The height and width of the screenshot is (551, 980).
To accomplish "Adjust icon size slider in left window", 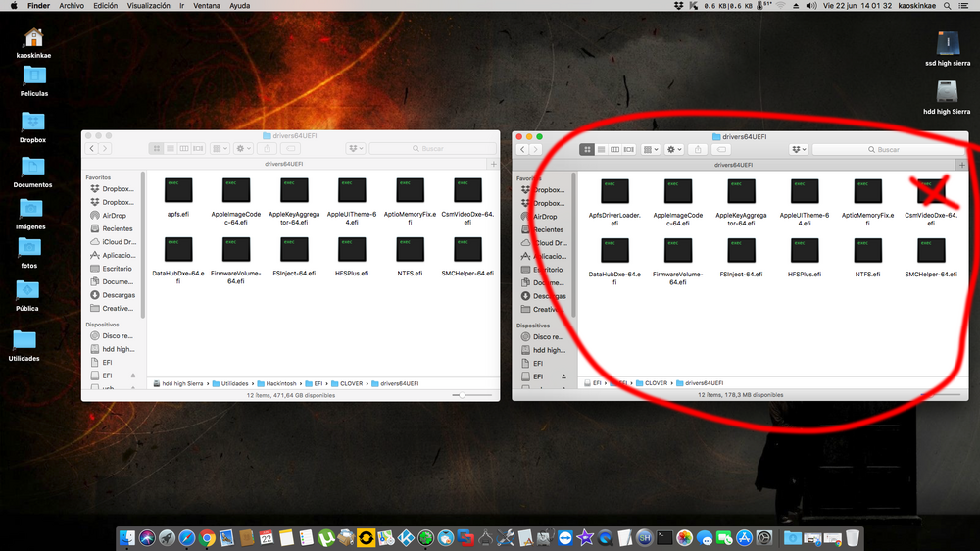I will [x=461, y=395].
